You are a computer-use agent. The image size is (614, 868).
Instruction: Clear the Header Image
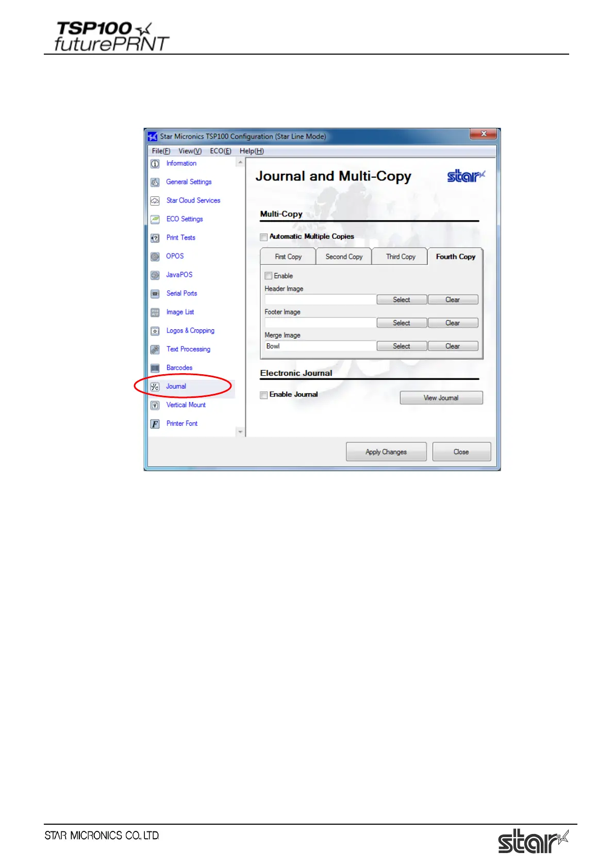(x=453, y=299)
